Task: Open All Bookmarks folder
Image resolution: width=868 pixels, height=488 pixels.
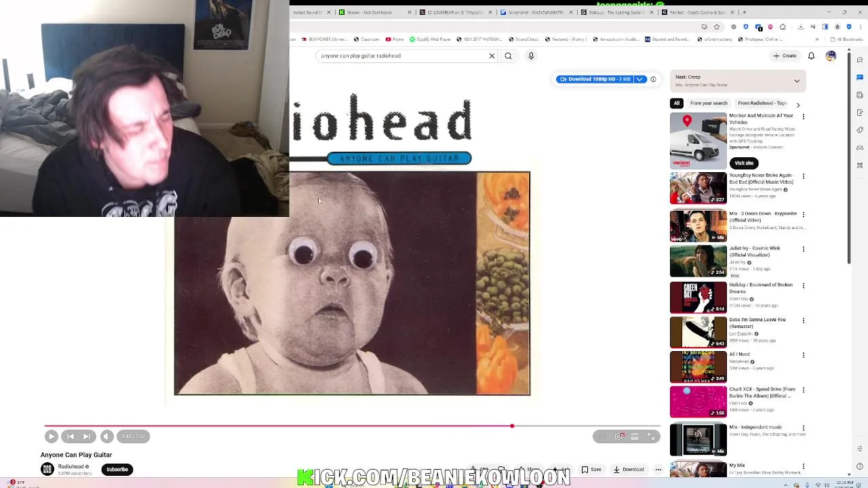Action: click(846, 39)
